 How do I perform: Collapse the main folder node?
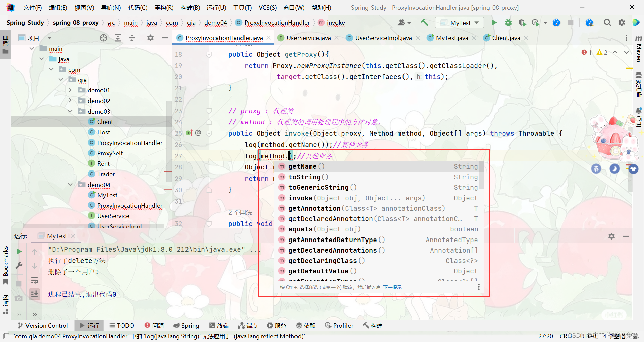[x=32, y=48]
